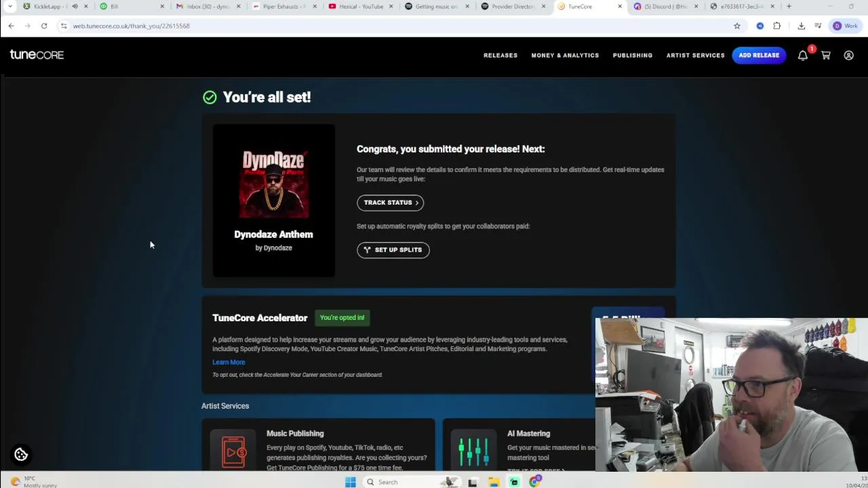
Task: Open File Explorer from the taskbar
Action: (494, 482)
